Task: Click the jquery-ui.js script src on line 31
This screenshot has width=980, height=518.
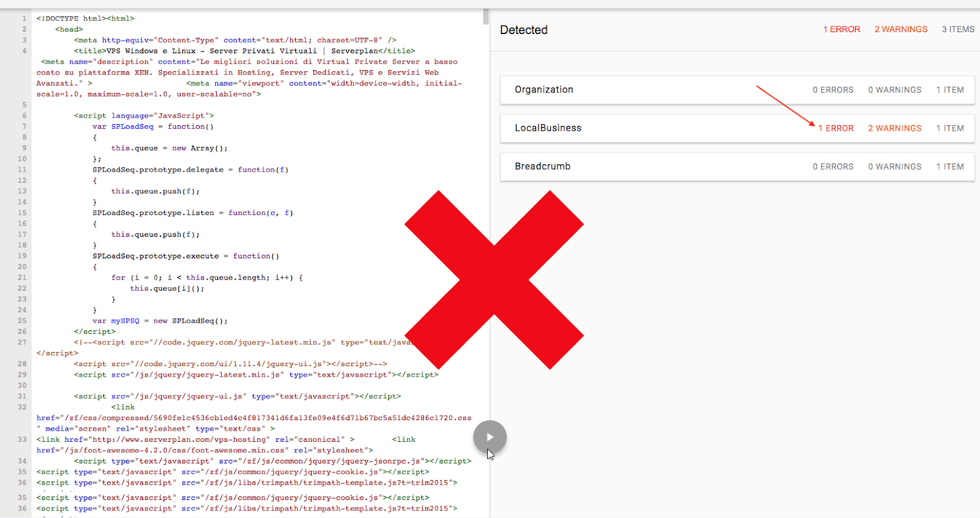Action: [237, 397]
